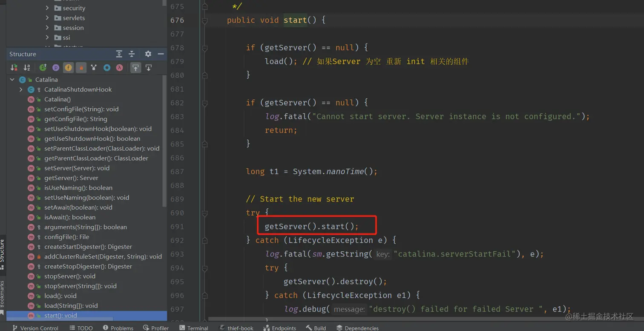Expand the security folder
Image resolution: width=644 pixels, height=331 pixels.
pyautogui.click(x=47, y=8)
